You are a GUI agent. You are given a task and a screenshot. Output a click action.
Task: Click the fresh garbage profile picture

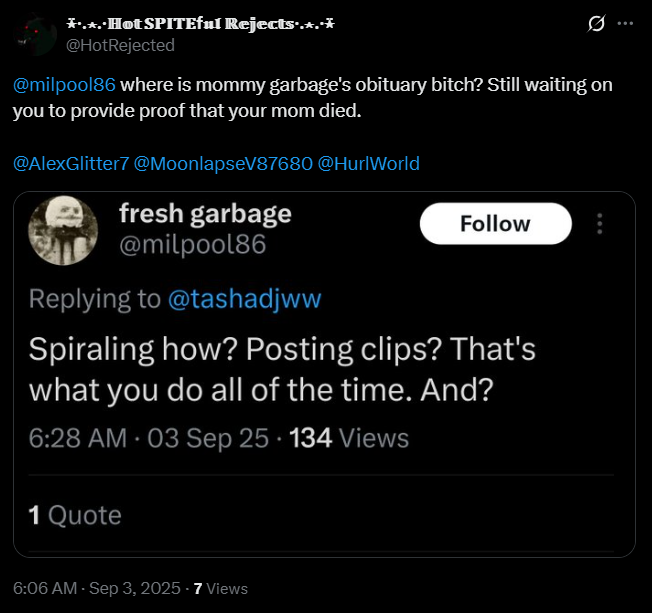(63, 230)
